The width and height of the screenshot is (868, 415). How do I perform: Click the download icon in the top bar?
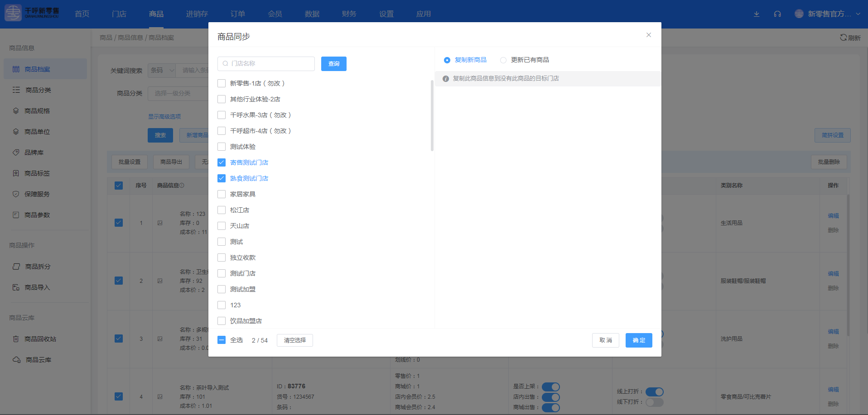[756, 14]
